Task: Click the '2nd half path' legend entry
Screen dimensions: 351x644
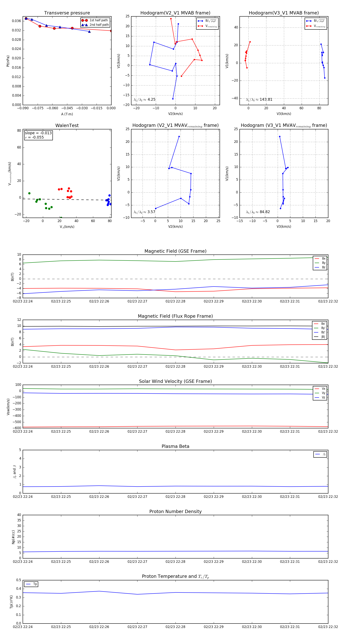Action: click(x=95, y=25)
